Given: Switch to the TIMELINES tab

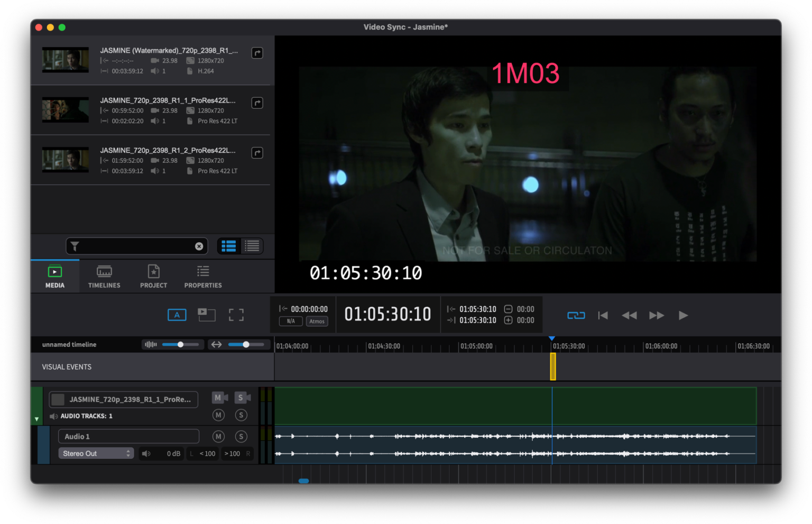Looking at the screenshot, I should pyautogui.click(x=104, y=276).
